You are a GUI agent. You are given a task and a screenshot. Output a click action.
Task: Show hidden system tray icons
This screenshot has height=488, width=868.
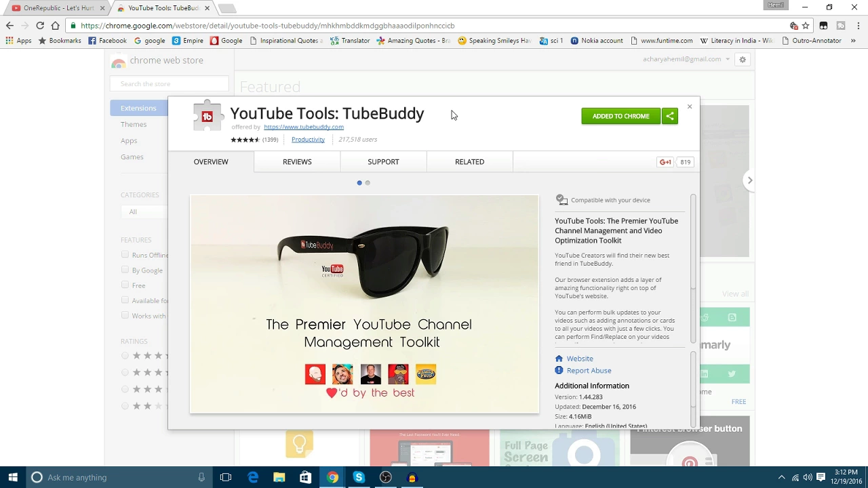click(781, 477)
